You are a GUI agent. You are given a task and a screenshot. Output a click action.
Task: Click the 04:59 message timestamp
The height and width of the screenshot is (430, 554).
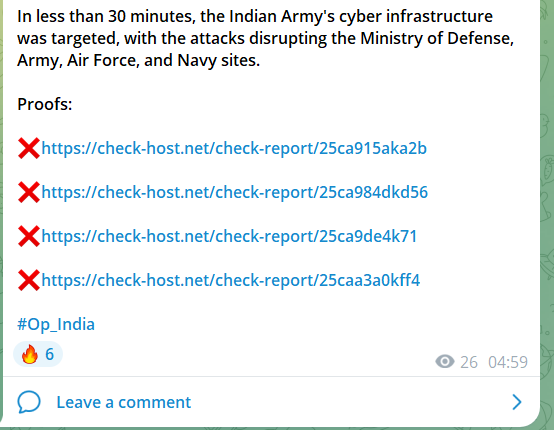(x=508, y=363)
